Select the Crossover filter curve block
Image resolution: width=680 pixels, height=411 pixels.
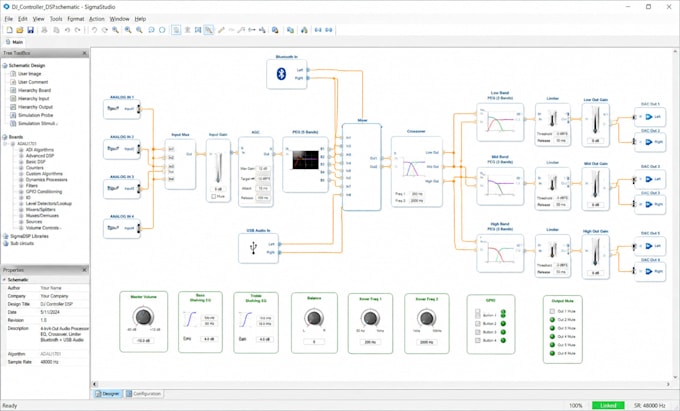pos(413,168)
